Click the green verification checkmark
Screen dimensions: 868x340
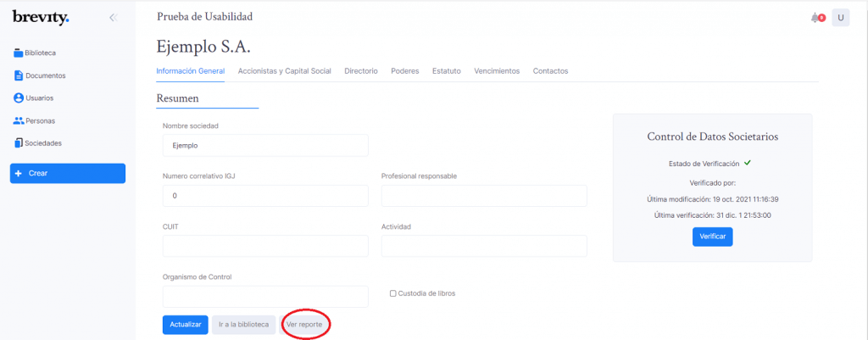click(748, 163)
